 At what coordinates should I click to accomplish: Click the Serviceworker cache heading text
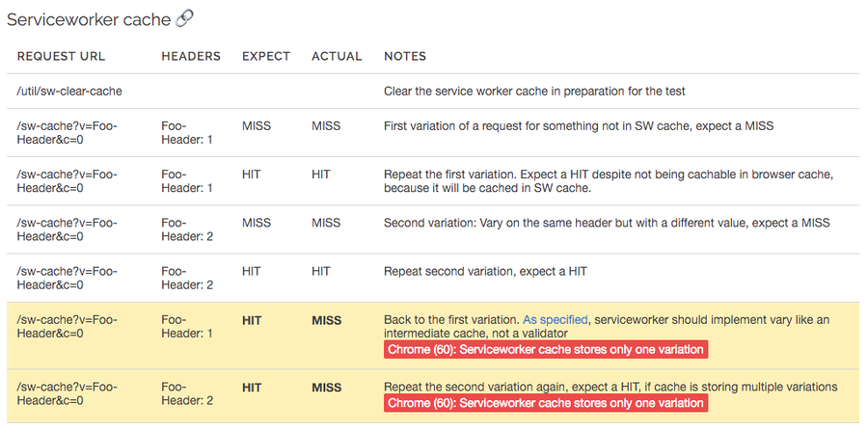coord(89,19)
